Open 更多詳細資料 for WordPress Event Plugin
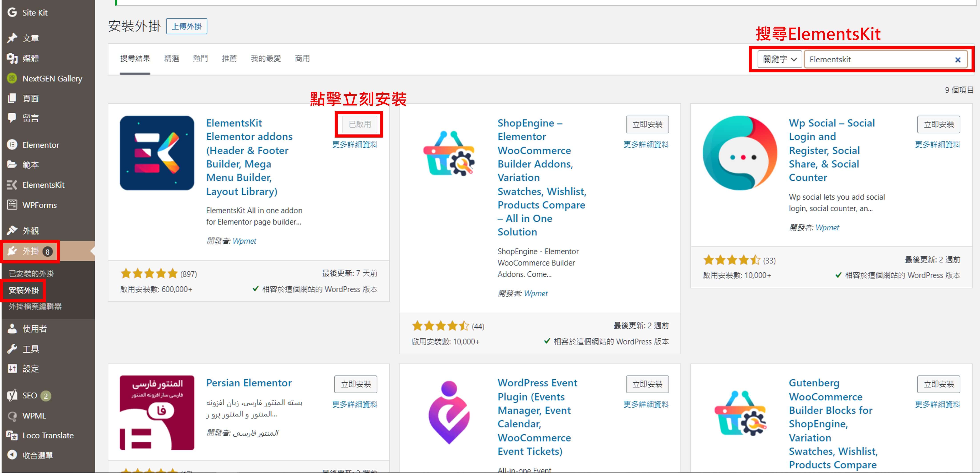The width and height of the screenshot is (980, 473). (646, 404)
